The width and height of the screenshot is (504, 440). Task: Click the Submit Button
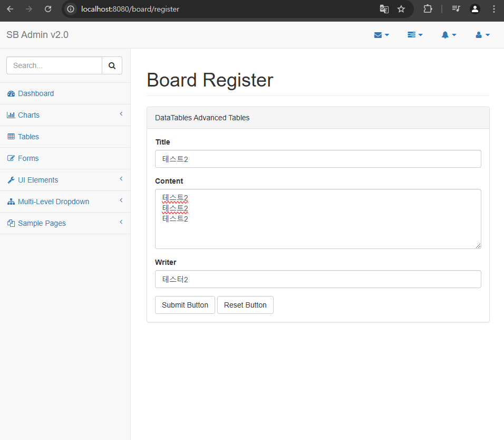185,305
